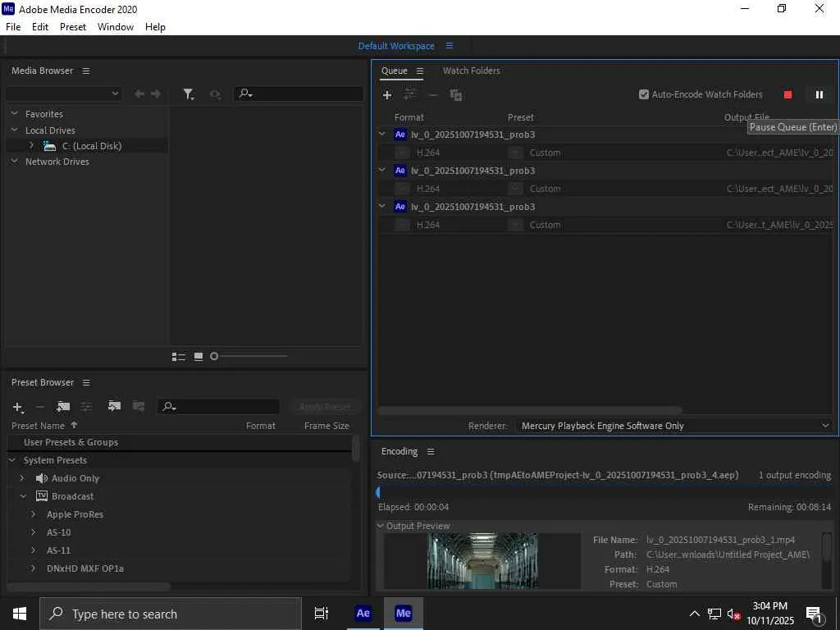Open the Renderer dropdown
The height and width of the screenshot is (630, 840).
(674, 426)
